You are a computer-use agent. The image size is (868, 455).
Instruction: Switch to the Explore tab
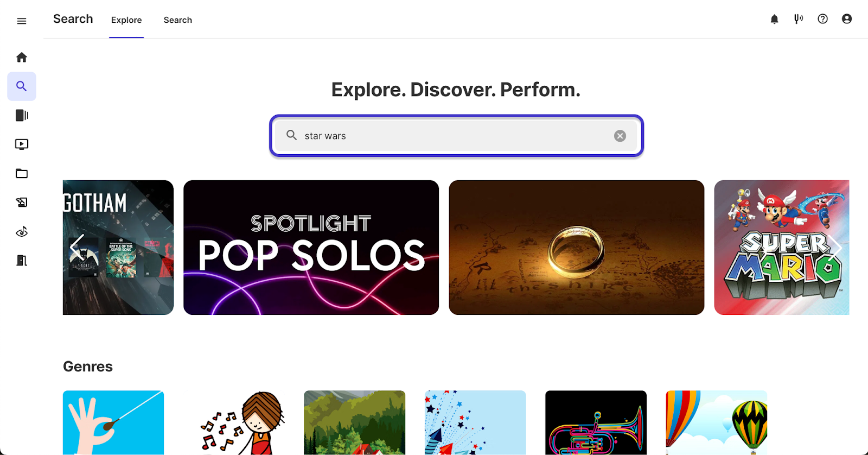(126, 20)
